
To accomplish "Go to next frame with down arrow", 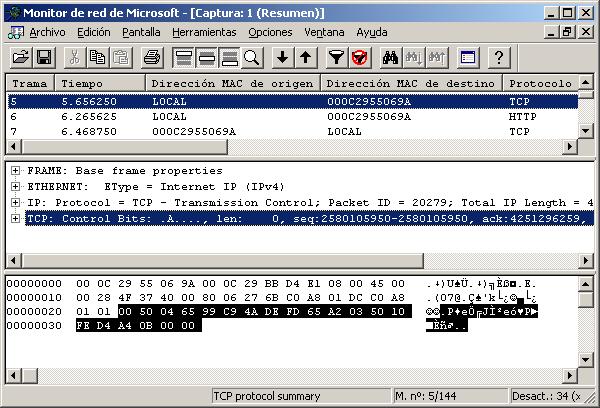I will point(283,57).
